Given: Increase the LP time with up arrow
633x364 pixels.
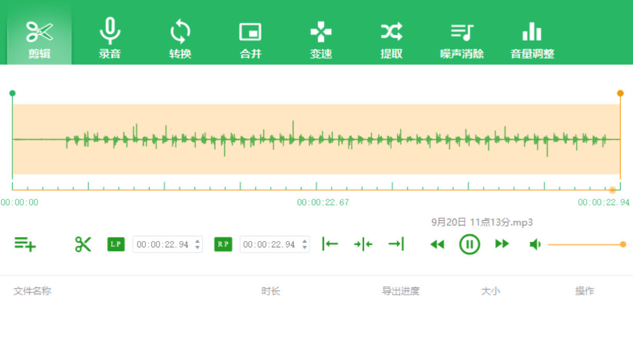Looking at the screenshot, I should [198, 241].
